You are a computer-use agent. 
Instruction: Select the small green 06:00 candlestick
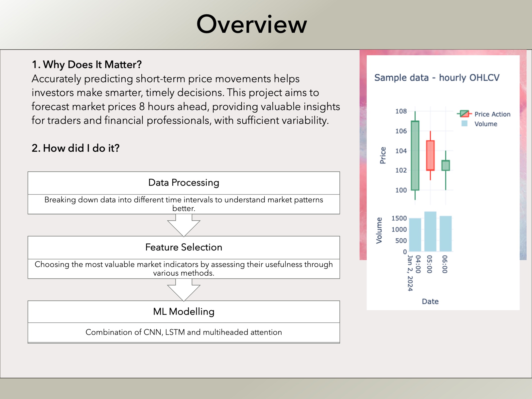click(446, 166)
